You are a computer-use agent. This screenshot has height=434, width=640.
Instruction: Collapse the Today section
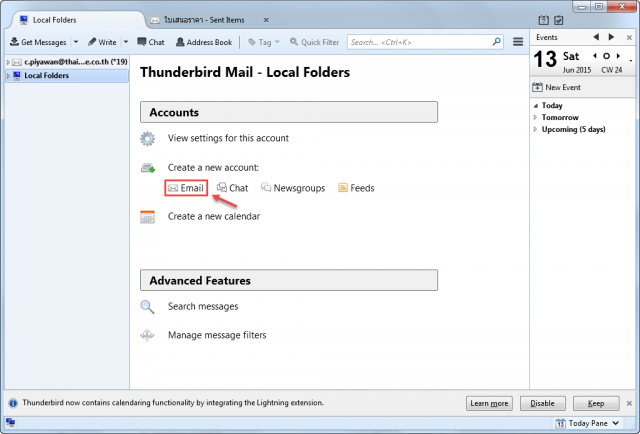[x=536, y=106]
